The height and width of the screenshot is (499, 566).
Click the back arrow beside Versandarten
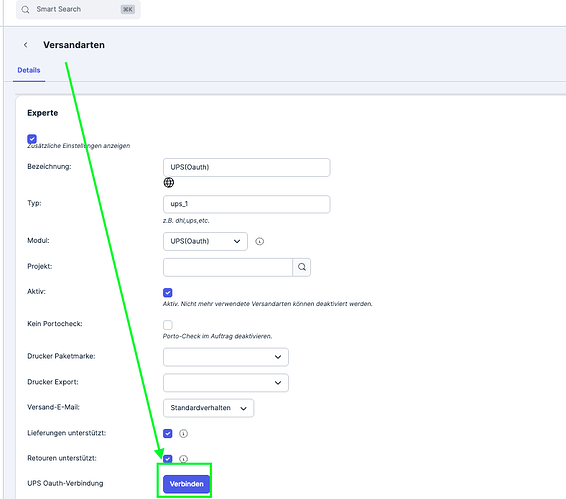26,45
